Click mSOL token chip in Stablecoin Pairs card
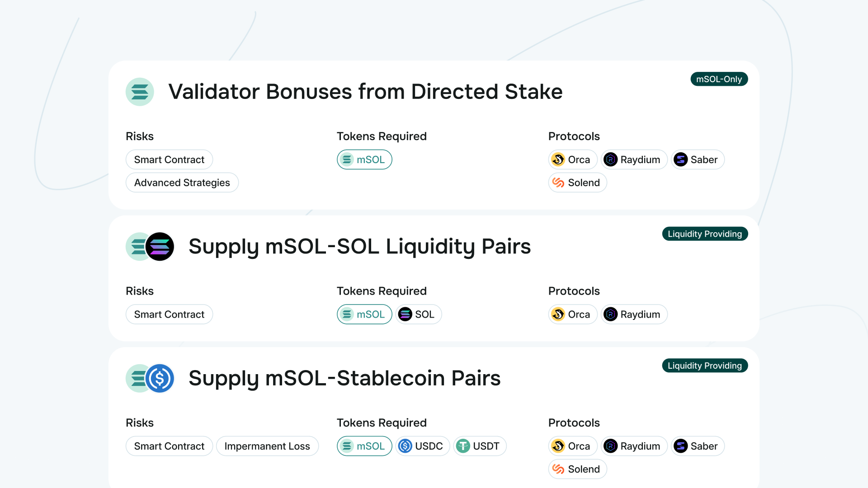Viewport: 868px width, 488px height. click(364, 446)
